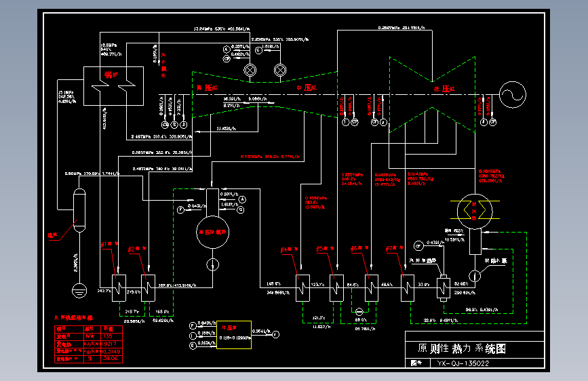Select the yellow equalizing box
The height and width of the screenshot is (381, 588).
click(x=234, y=335)
